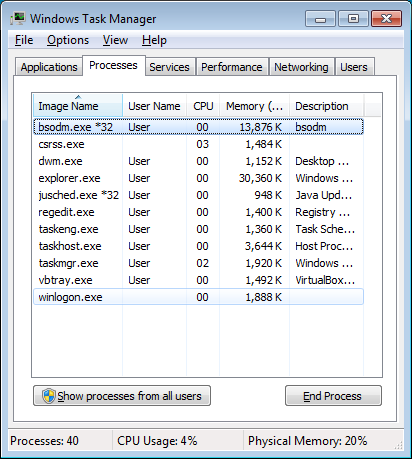
Task: Open the Performance tab
Action: tap(232, 67)
